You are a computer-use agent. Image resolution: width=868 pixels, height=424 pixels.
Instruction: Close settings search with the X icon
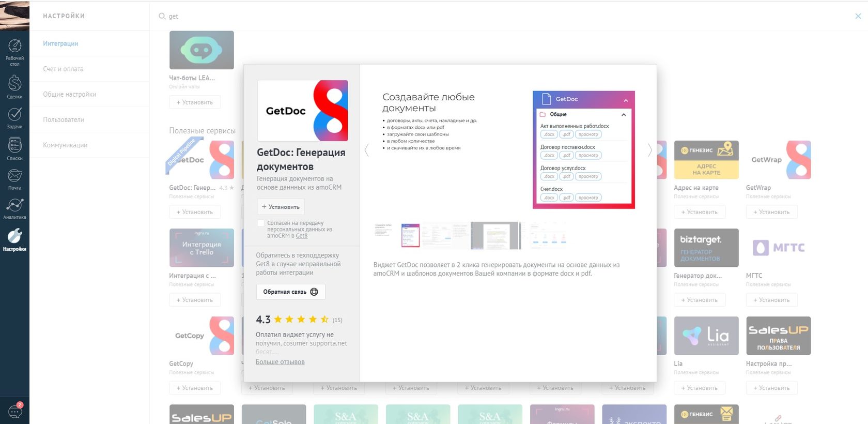858,16
